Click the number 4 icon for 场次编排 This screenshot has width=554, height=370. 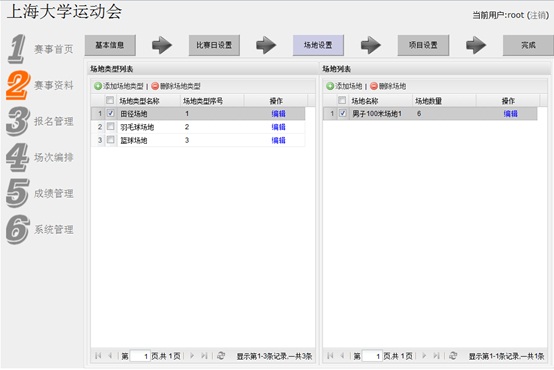click(x=17, y=157)
